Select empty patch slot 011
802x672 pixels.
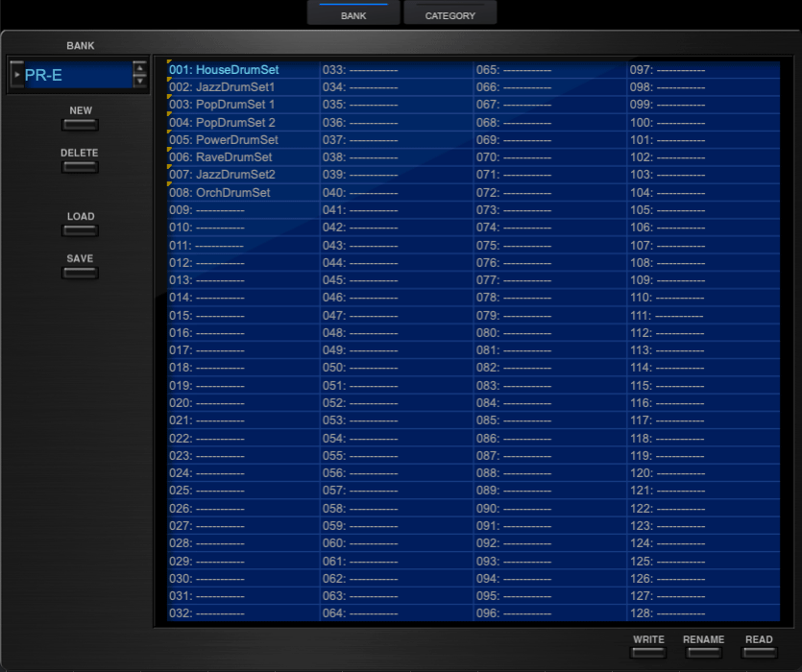pyautogui.click(x=243, y=246)
